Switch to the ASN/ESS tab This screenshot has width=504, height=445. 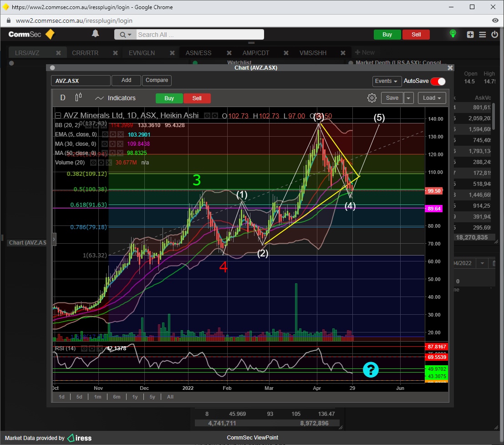199,53
